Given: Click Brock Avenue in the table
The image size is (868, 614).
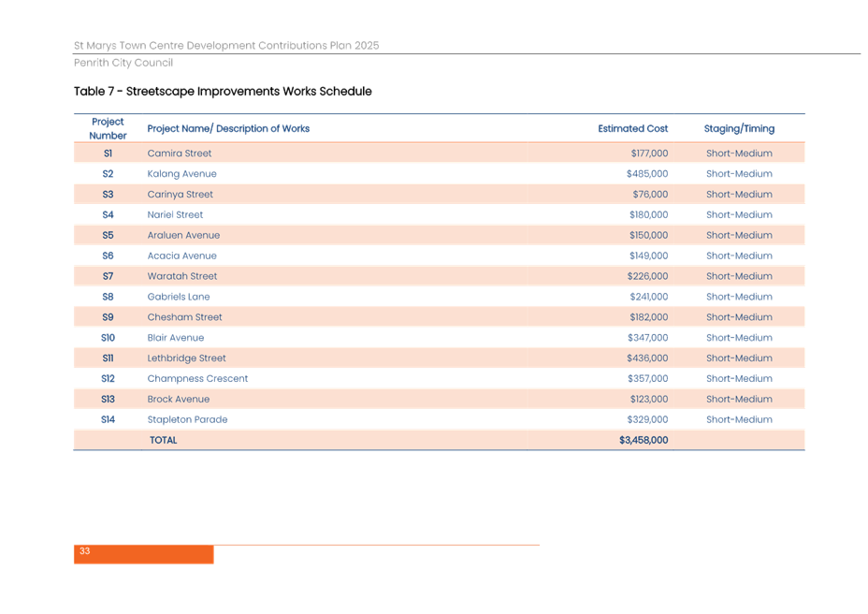Looking at the screenshot, I should click(x=179, y=400).
